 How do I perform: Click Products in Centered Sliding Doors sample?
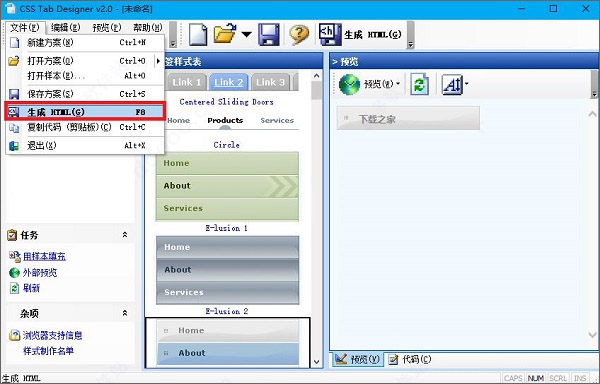(x=225, y=120)
